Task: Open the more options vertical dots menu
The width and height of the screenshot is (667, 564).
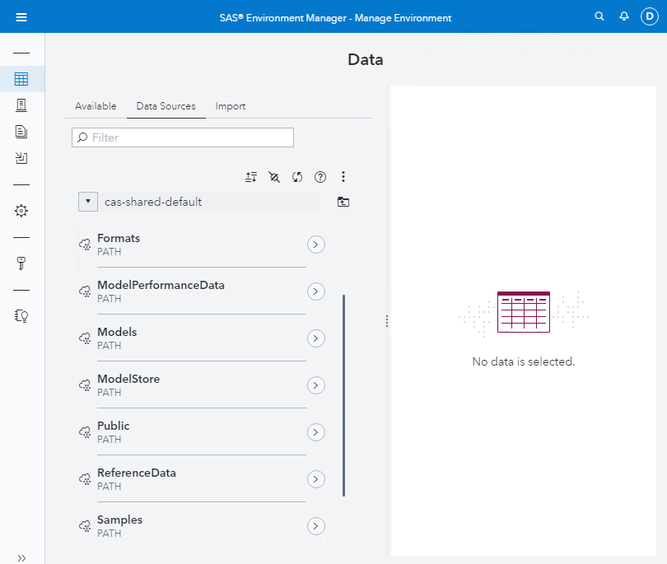Action: 343,177
